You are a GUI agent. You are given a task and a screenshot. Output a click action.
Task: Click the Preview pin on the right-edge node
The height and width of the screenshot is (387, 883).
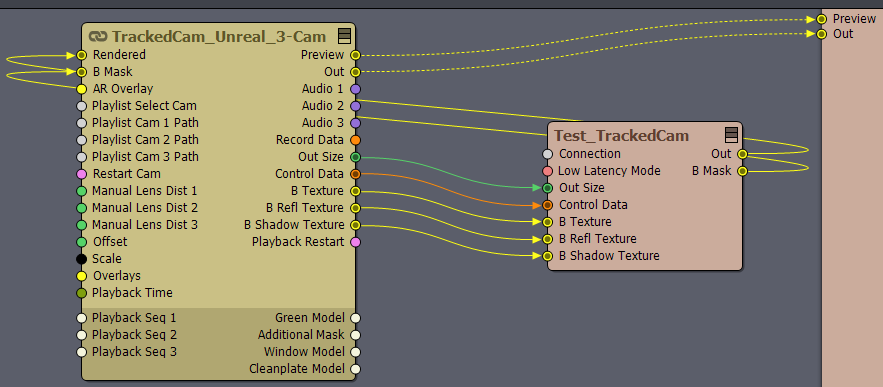tap(822, 19)
